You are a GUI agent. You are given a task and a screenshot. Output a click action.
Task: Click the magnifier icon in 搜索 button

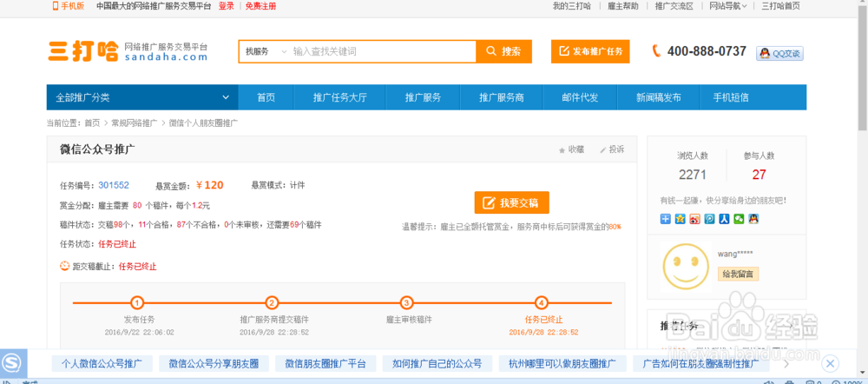tap(491, 51)
